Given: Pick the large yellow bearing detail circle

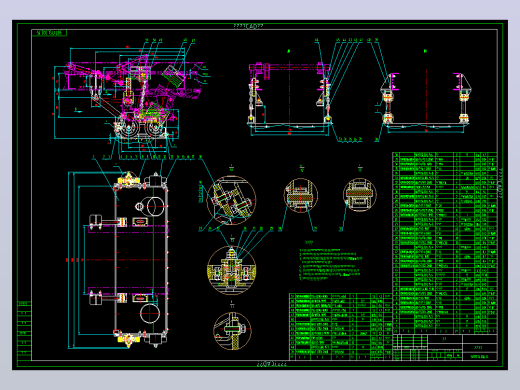Looking at the screenshot, I should (232, 270).
